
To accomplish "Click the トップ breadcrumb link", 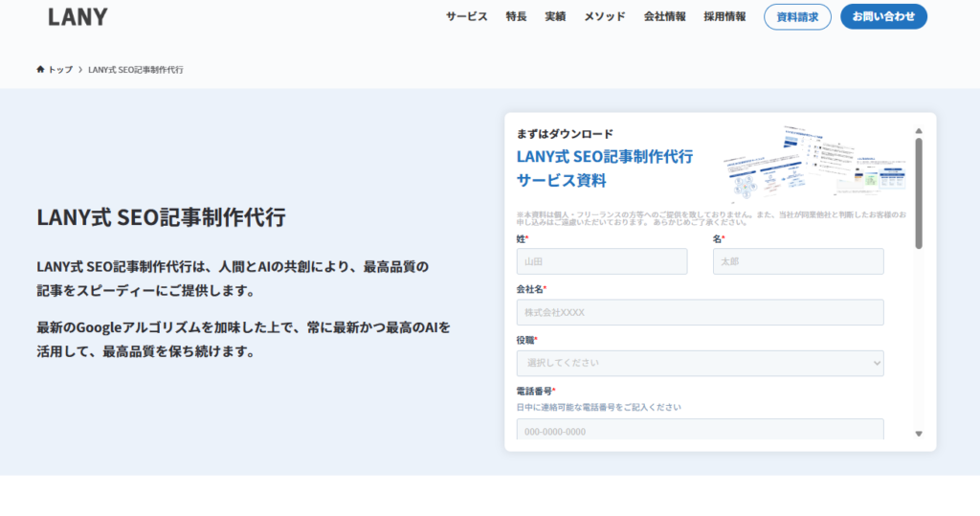I will point(60,70).
